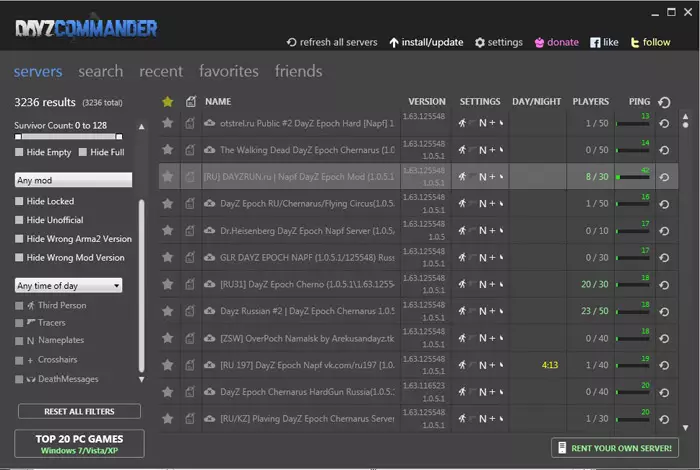700x470 pixels.
Task: Click the refresh icon in the column header
Action: pos(664,102)
